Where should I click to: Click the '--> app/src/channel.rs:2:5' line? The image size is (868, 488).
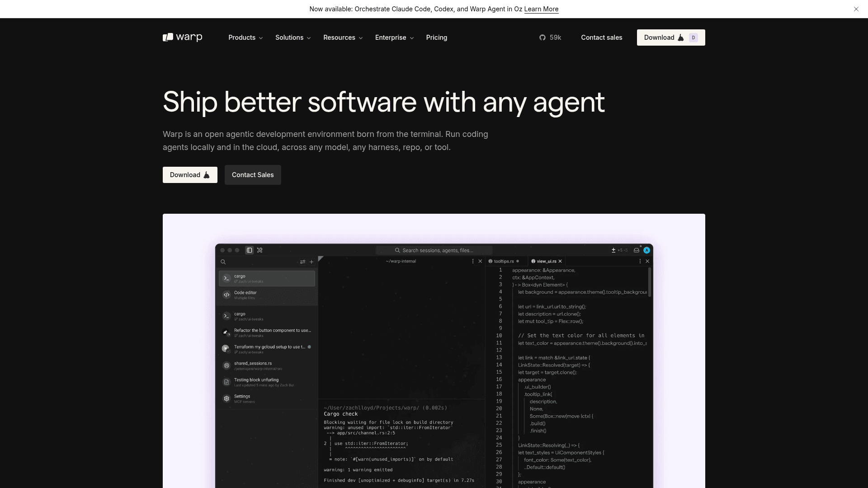(361, 433)
